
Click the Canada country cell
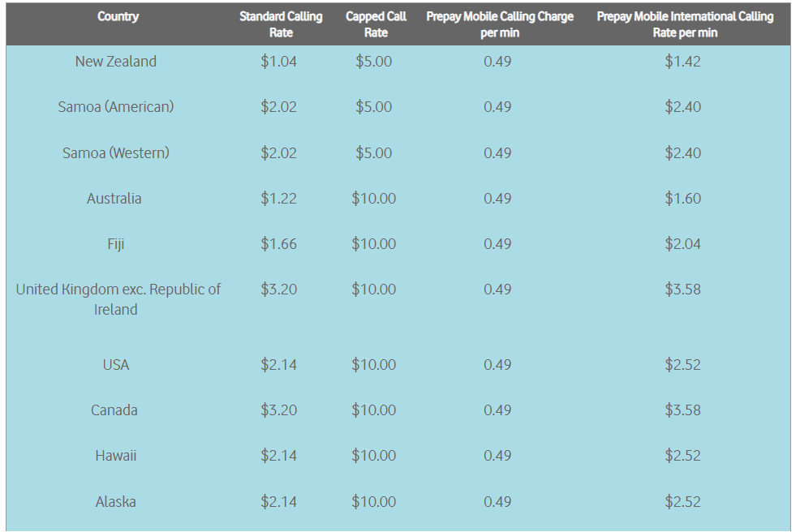pyautogui.click(x=114, y=410)
